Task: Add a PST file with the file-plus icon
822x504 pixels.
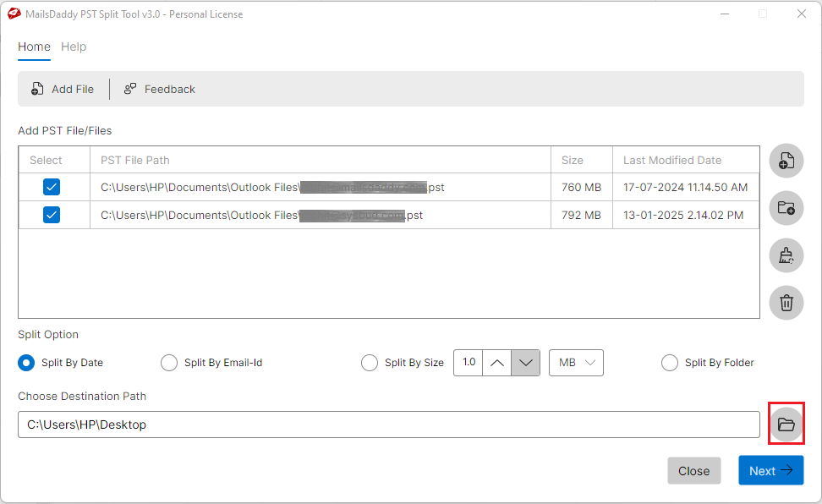Action: (x=786, y=161)
